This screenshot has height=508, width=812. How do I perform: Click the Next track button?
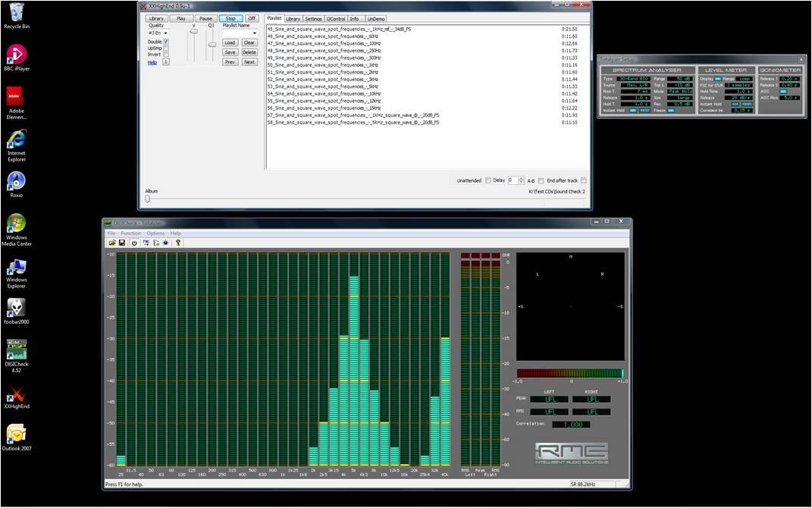coord(249,62)
